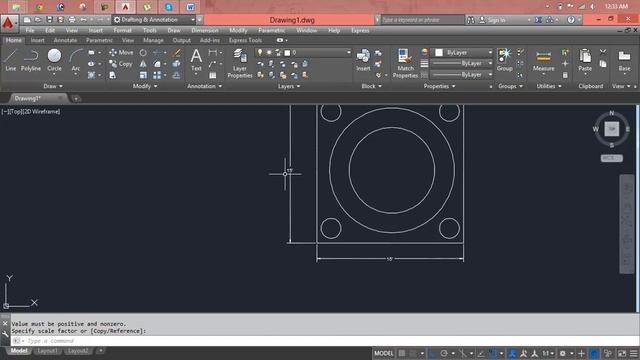
Task: Activate the Circle tool
Action: (54, 60)
